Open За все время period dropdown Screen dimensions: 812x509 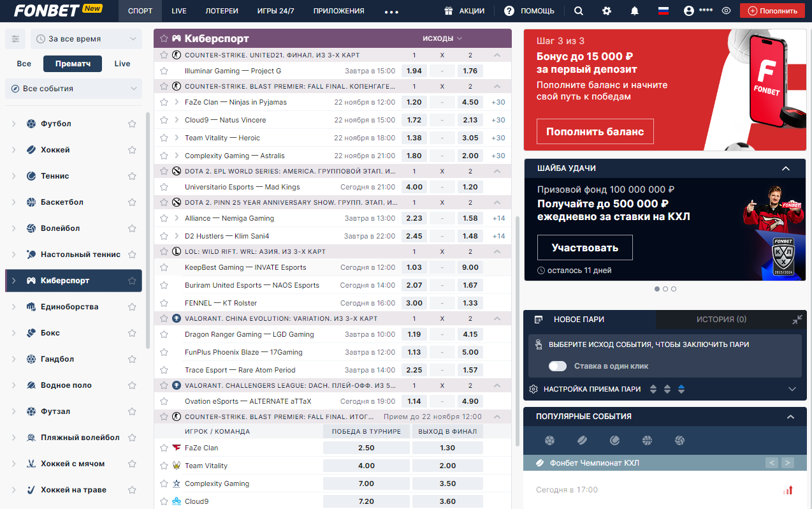(x=86, y=39)
